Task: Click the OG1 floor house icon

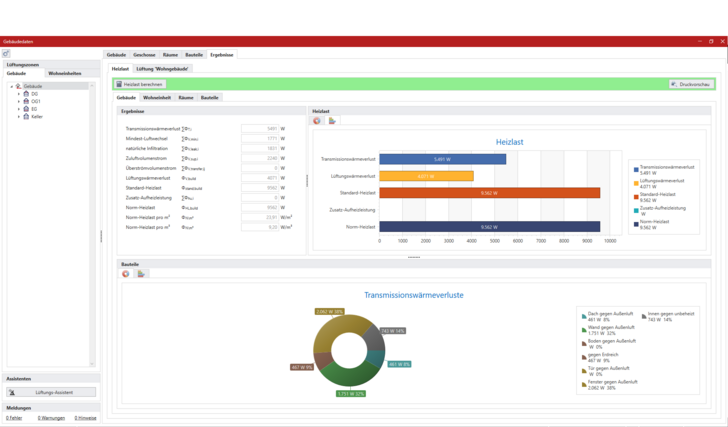Action: click(x=26, y=101)
